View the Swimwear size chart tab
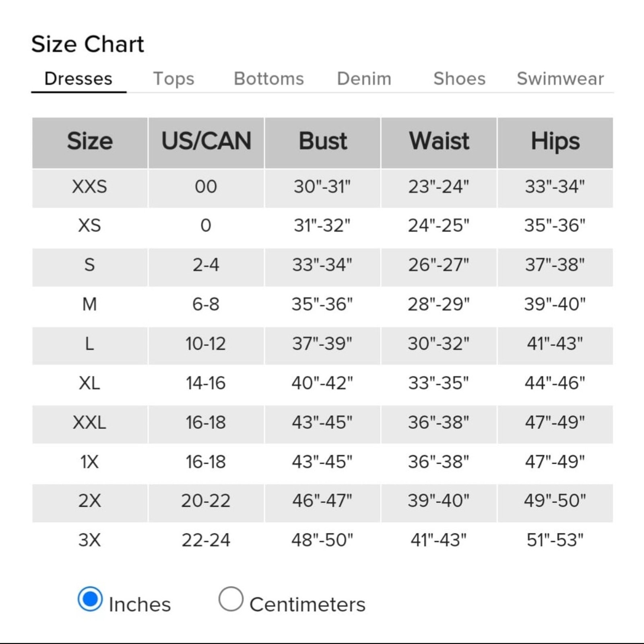644x644 pixels. [x=560, y=79]
